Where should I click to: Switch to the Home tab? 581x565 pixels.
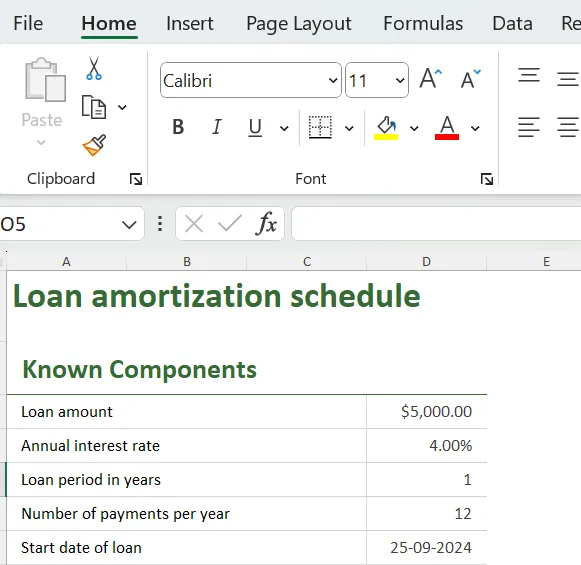point(109,23)
